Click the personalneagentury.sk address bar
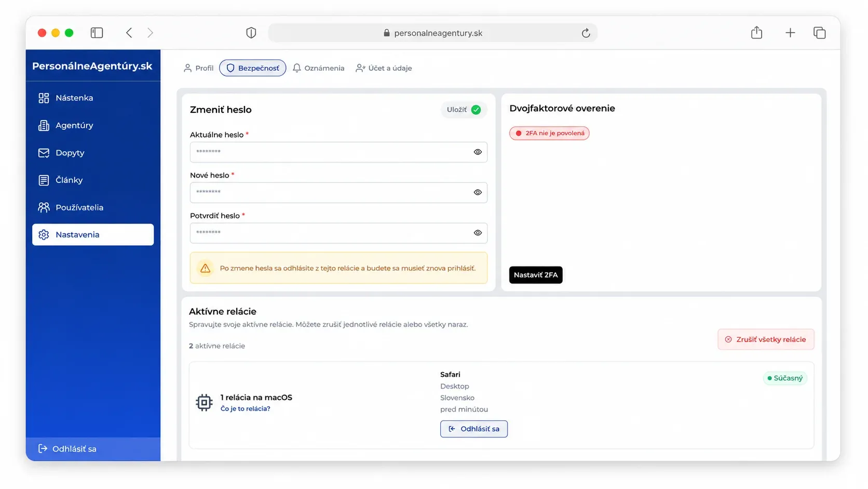 click(x=433, y=33)
